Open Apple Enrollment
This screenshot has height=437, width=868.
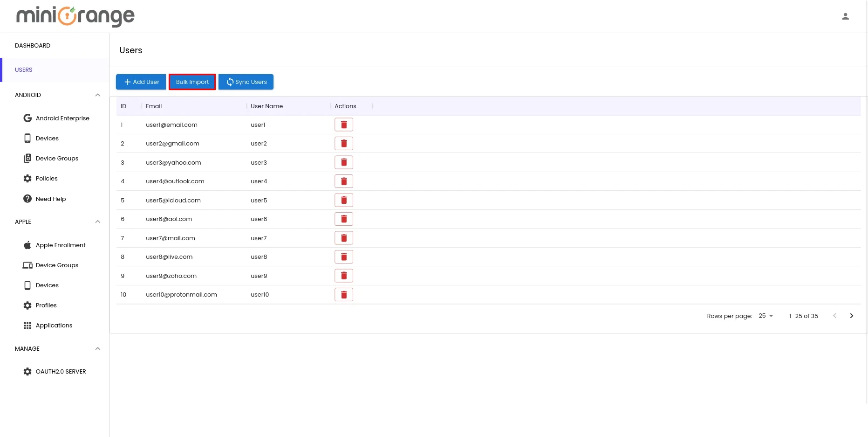(61, 245)
